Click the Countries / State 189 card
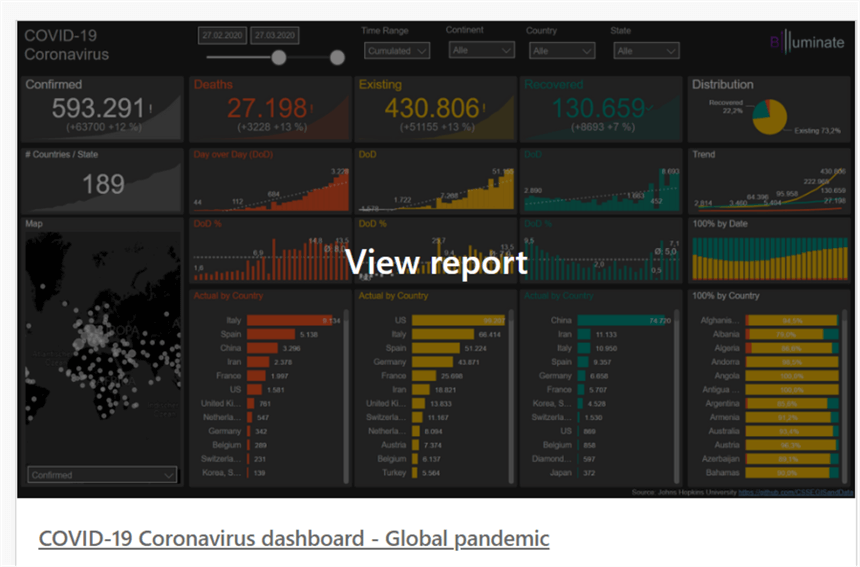The width and height of the screenshot is (860, 567). pyautogui.click(x=103, y=180)
